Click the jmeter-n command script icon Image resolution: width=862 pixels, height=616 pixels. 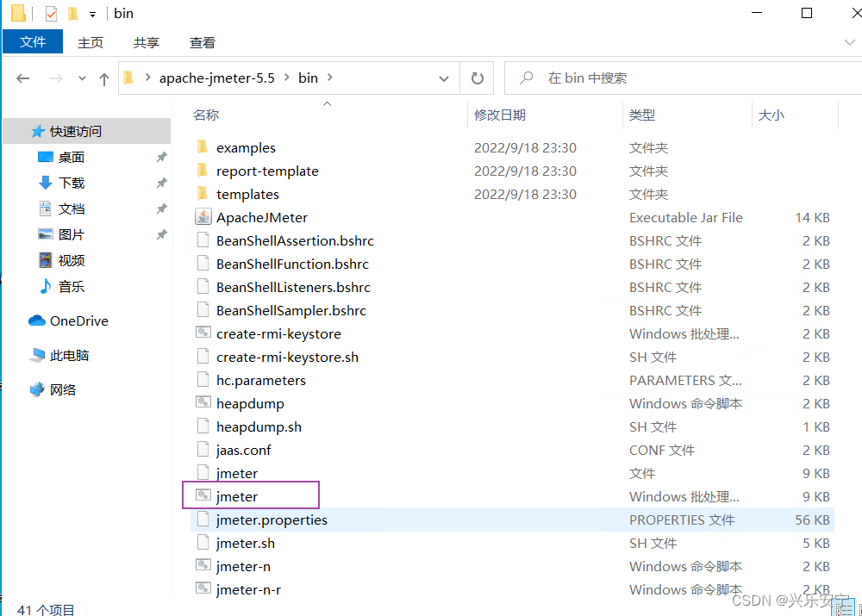pos(203,565)
